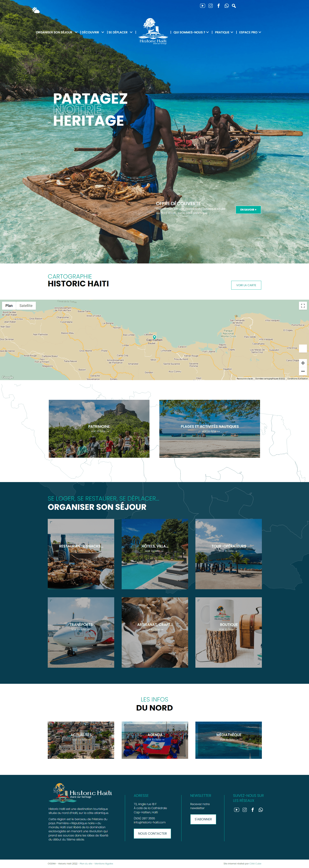309x868 pixels.
Task: Expand the Découvrir menu chevron
Action: pyautogui.click(x=103, y=32)
